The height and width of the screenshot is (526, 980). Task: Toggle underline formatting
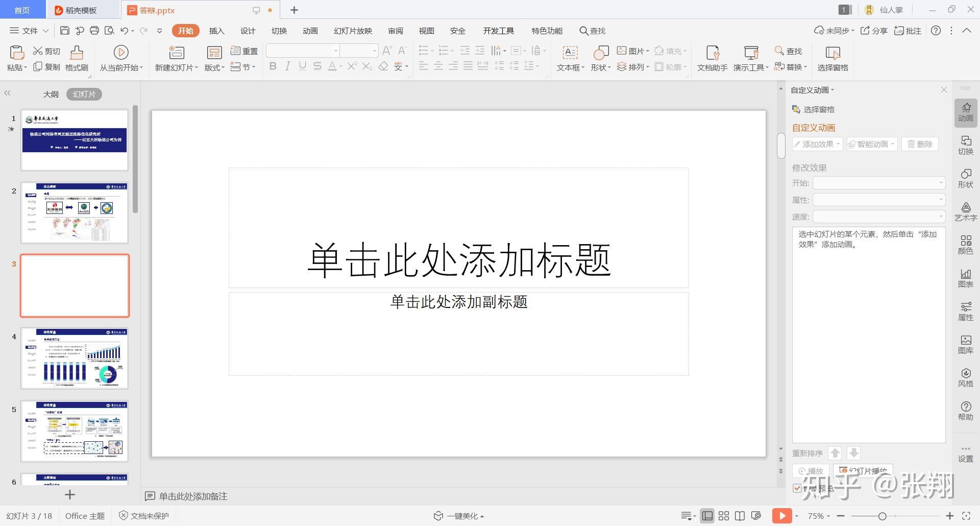point(303,66)
